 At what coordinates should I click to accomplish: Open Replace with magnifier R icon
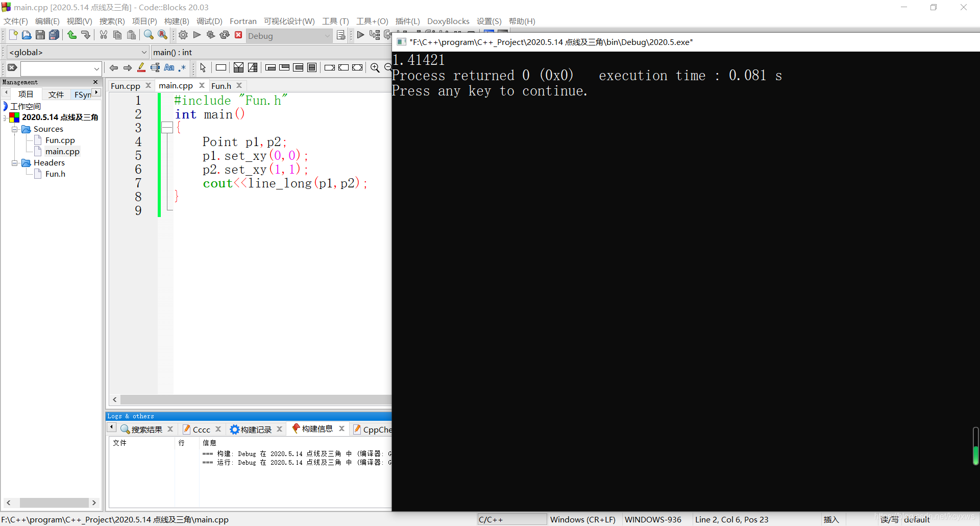162,35
